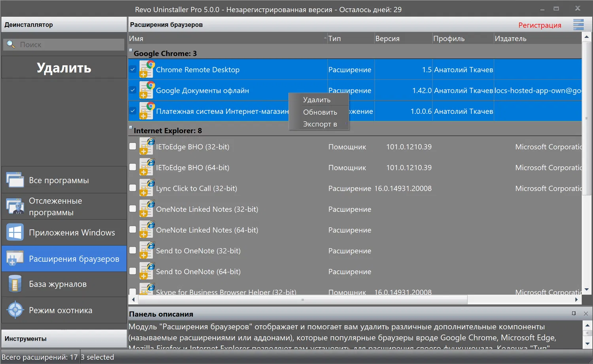Image resolution: width=593 pixels, height=364 pixels.
Task: Click 'Всего расширений: 17' in the status bar
Action: click(x=40, y=357)
